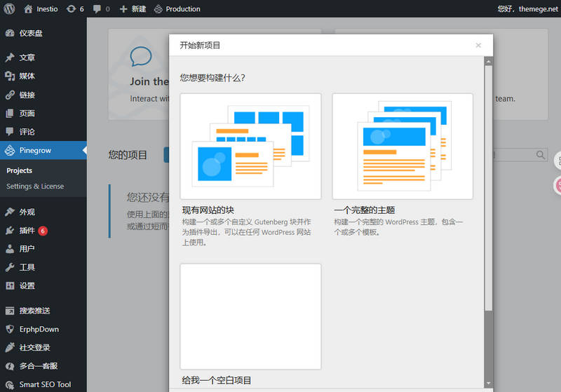Image resolution: width=561 pixels, height=392 pixels.
Task: Click the dialog scrollbar down arrow
Action: point(488,384)
